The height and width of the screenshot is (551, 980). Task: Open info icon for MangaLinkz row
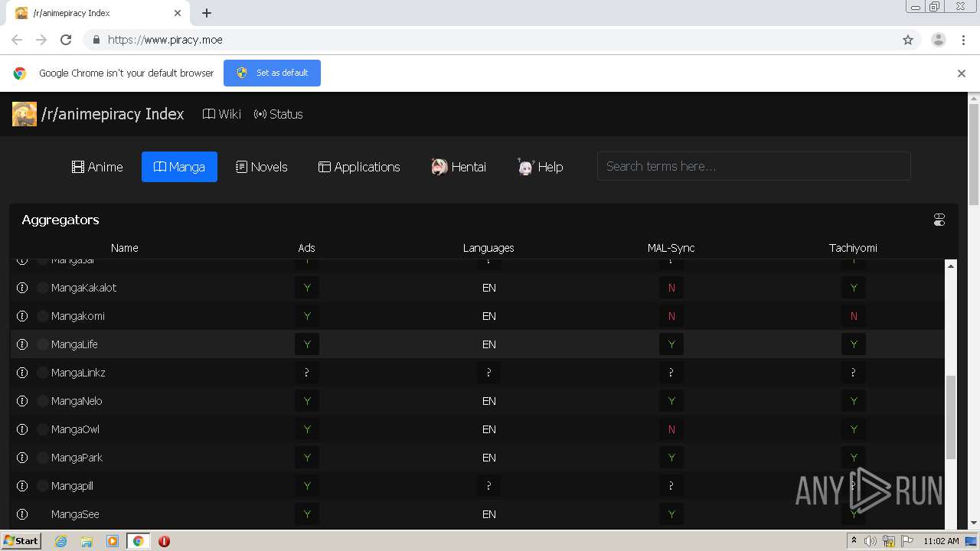[22, 373]
